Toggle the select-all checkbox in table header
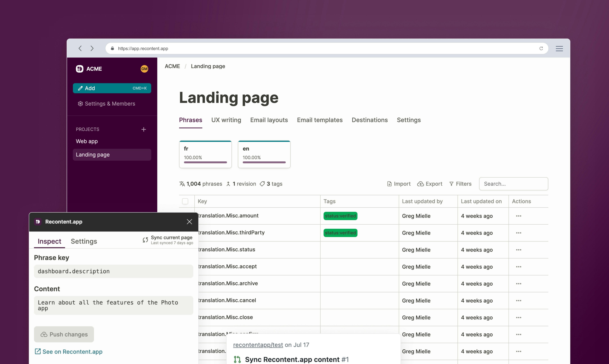This screenshot has width=609, height=364. 185,201
